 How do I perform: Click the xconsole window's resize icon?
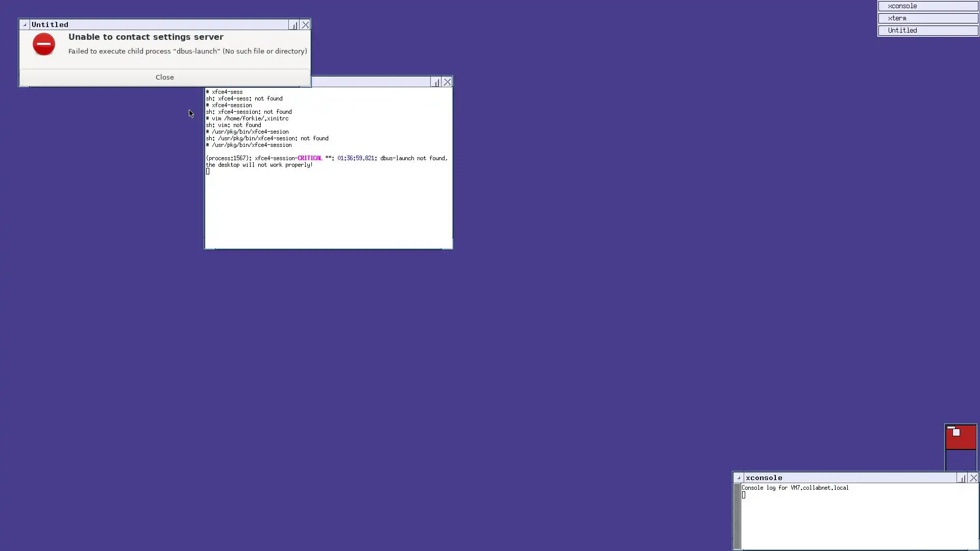pos(962,478)
